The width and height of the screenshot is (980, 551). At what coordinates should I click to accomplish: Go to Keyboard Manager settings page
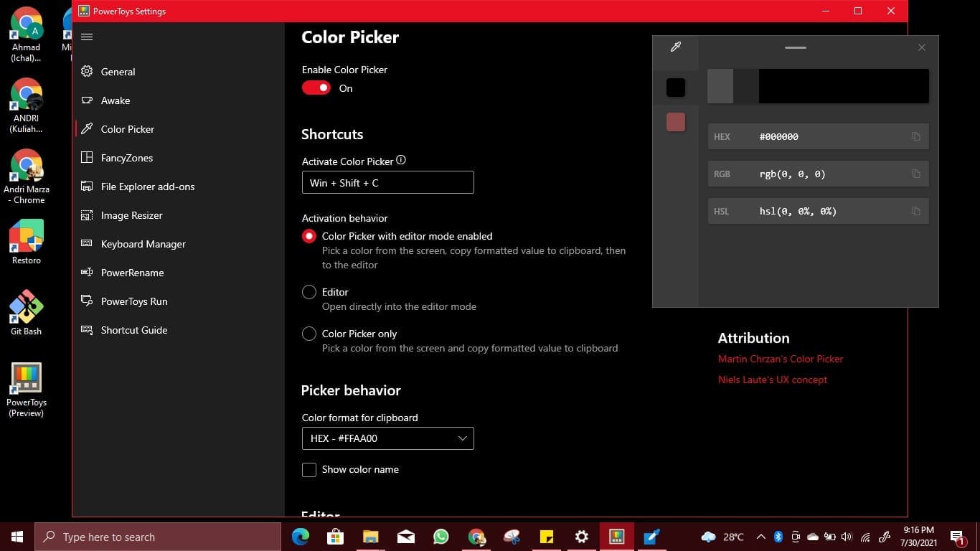[143, 244]
